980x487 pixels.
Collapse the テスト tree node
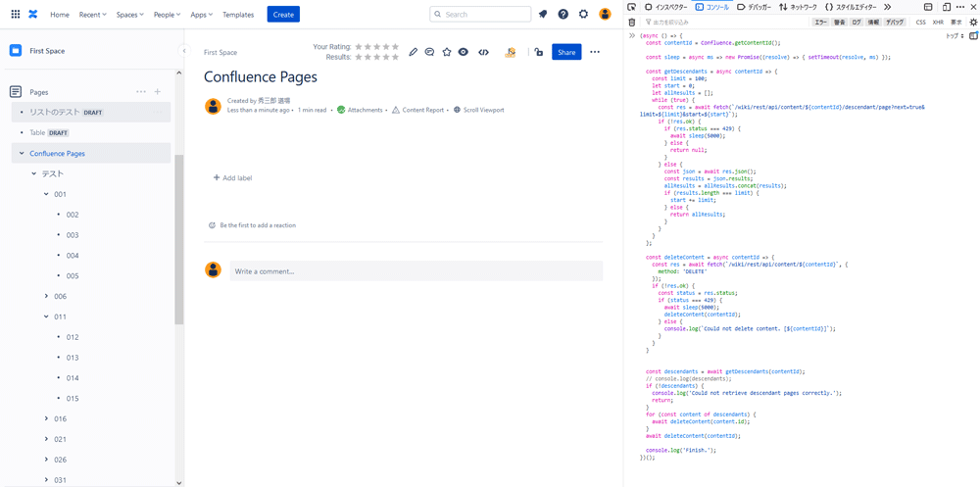33,173
